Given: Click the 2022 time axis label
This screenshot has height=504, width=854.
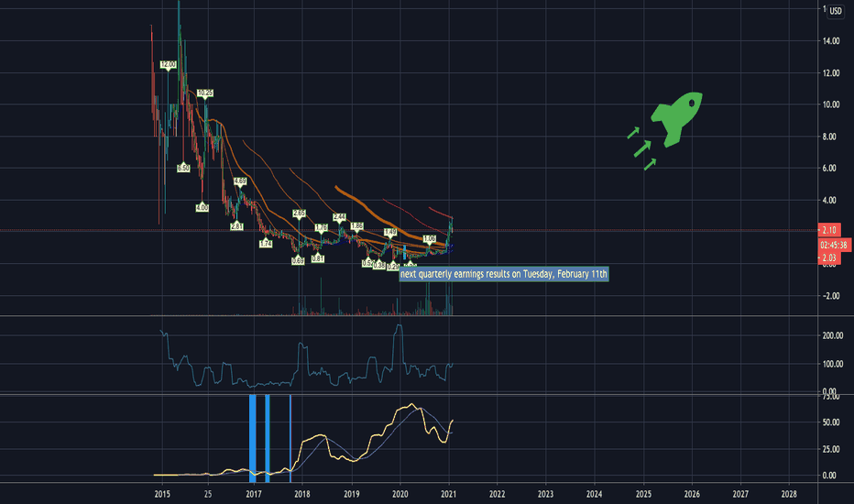Looking at the screenshot, I should [498, 494].
